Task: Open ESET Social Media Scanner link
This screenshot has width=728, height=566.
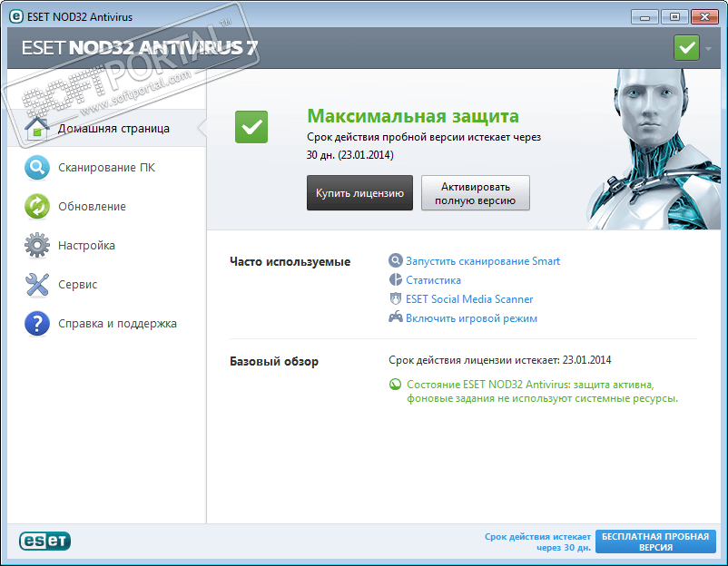Action: (469, 299)
